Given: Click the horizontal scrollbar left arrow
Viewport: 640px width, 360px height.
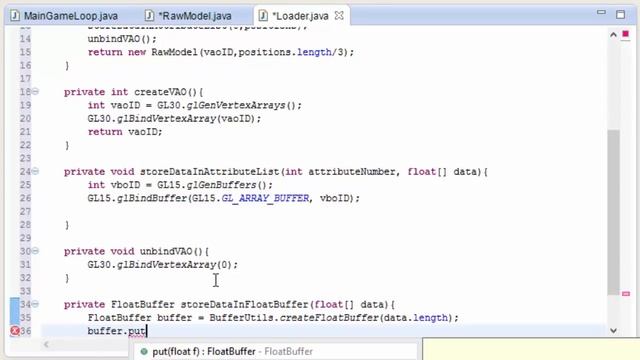Looking at the screenshot, I should [46, 344].
